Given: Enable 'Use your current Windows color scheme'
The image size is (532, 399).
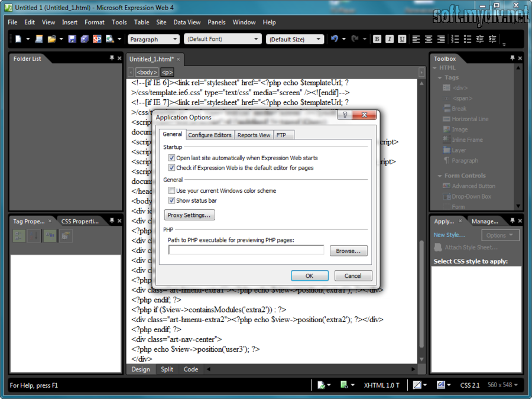Looking at the screenshot, I should (x=171, y=191).
